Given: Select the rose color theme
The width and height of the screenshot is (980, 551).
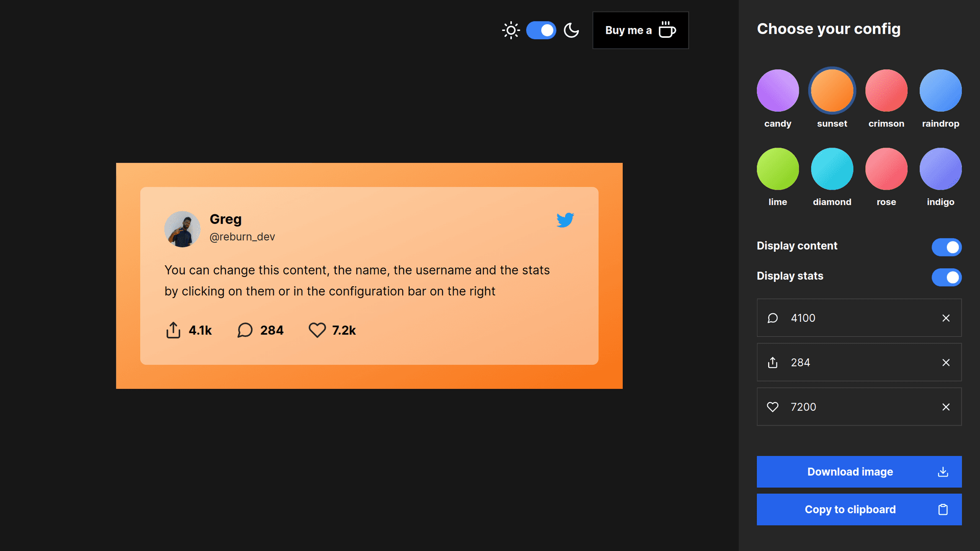Looking at the screenshot, I should click(x=886, y=169).
